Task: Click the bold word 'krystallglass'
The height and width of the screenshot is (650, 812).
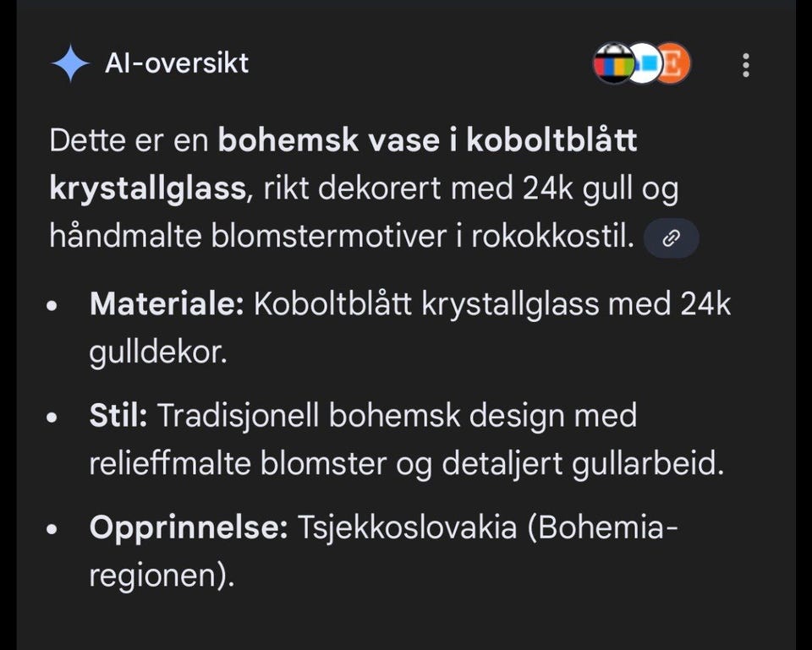Action: pos(146,189)
